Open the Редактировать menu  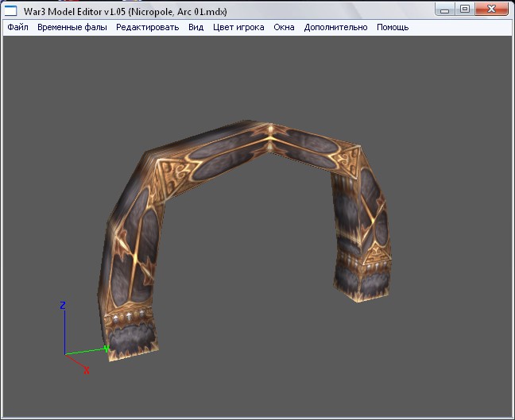click(x=148, y=27)
